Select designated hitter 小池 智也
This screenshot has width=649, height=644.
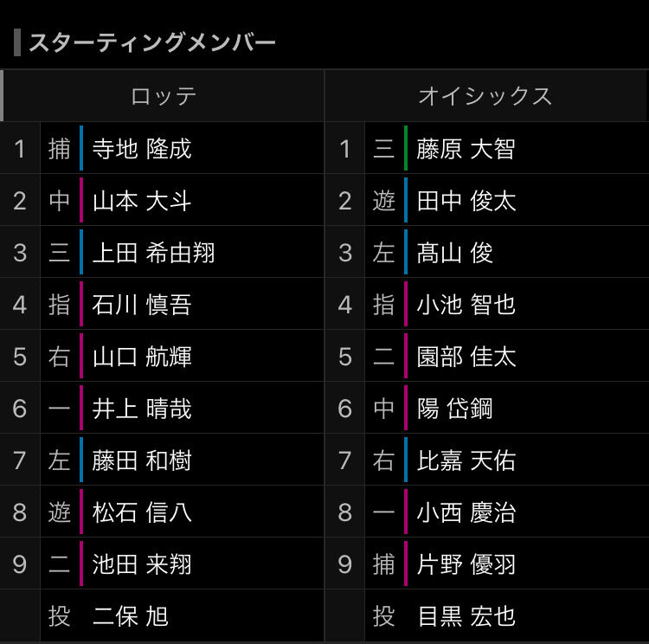coord(466,305)
